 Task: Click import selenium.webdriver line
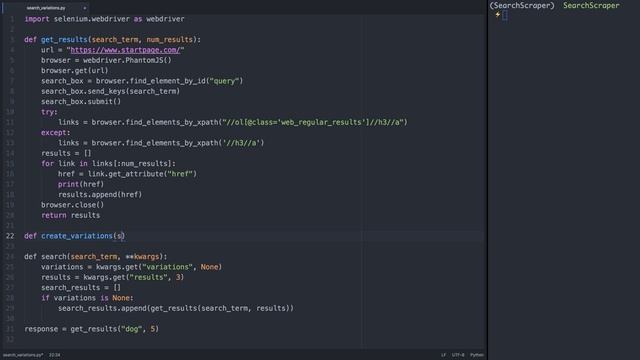coord(104,19)
